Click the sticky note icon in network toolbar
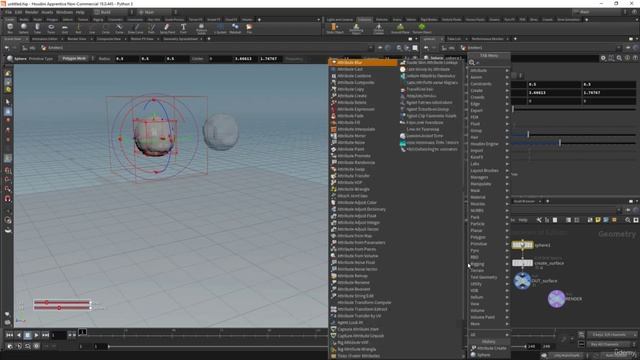The height and width of the screenshot is (360, 640). click(x=598, y=220)
